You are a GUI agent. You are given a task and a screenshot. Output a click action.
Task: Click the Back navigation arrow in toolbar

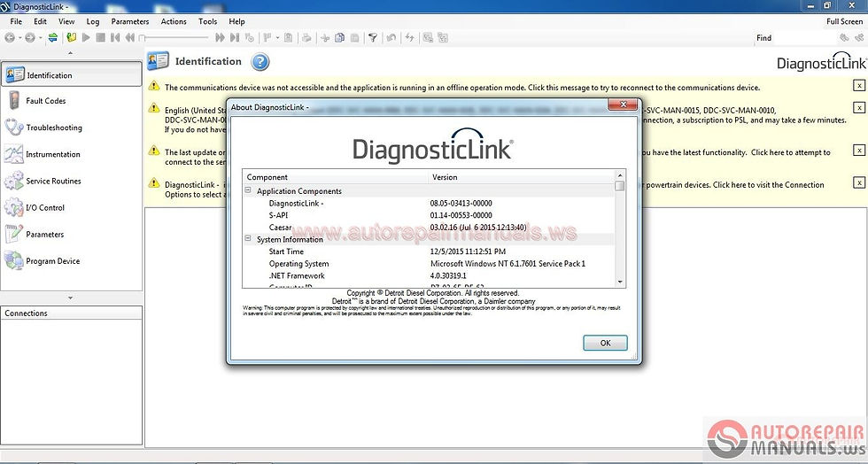point(10,38)
